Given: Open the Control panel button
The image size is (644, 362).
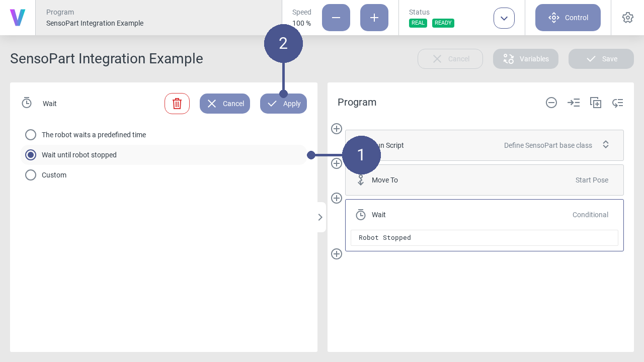Looking at the screenshot, I should coord(568,18).
